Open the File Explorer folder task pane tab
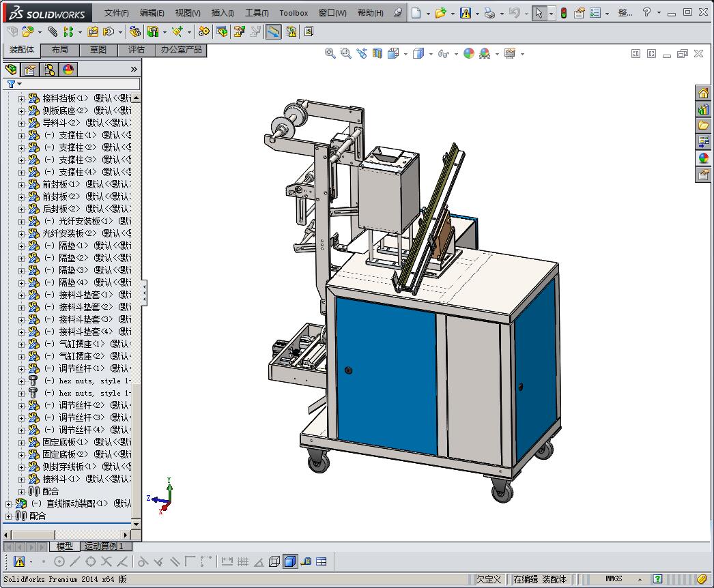 (704, 126)
